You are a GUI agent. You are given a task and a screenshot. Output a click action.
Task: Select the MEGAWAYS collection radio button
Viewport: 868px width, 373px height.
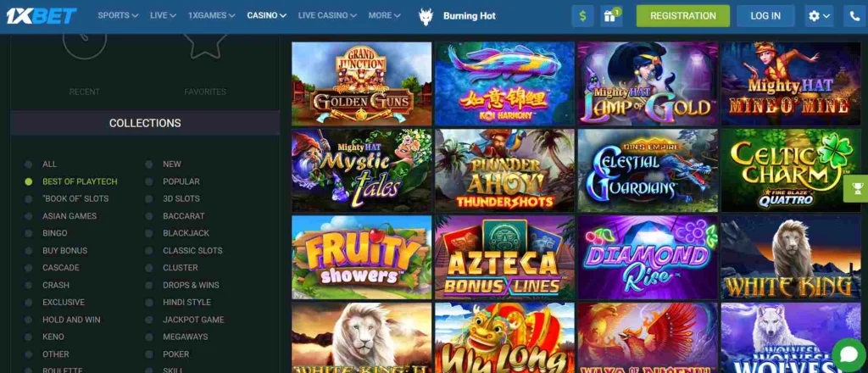(149, 337)
